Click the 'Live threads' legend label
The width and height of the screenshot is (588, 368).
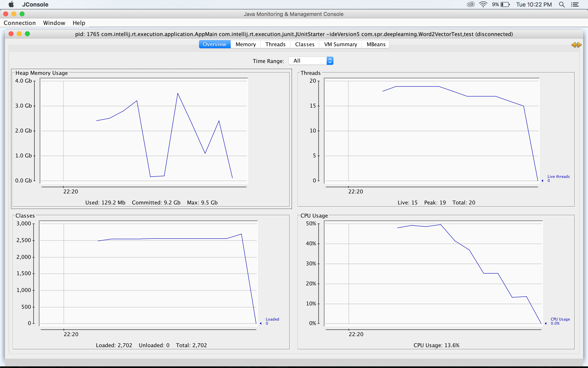[x=558, y=176]
